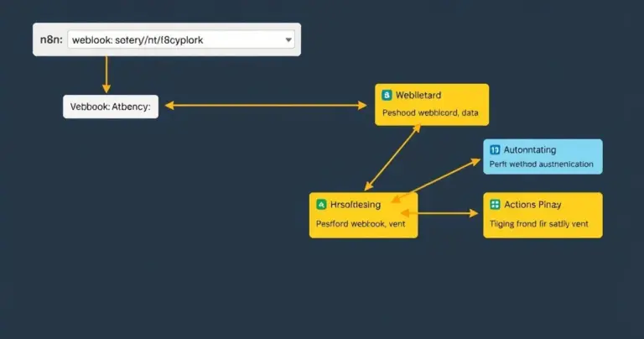
Task: Click 'Tilging frond fir satlly vent' text
Action: [x=538, y=223]
